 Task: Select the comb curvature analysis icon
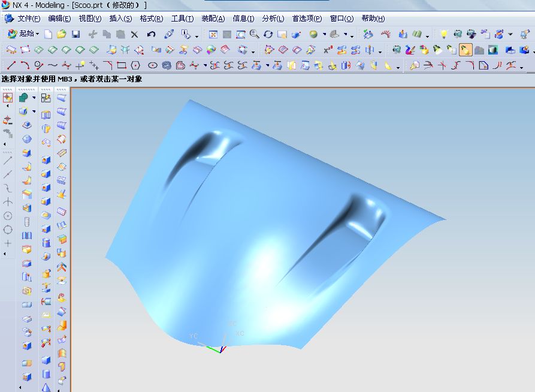386,34
